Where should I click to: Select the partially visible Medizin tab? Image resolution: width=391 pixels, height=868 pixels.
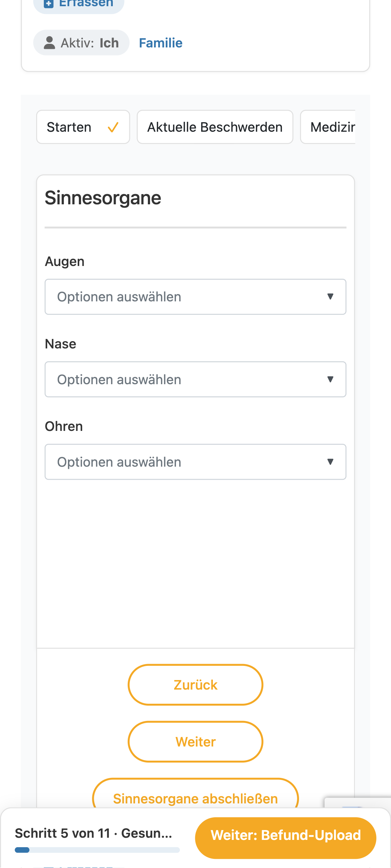point(328,127)
